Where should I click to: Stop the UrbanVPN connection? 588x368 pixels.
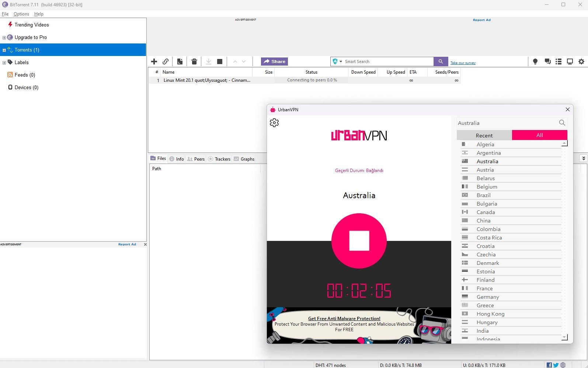coord(359,241)
